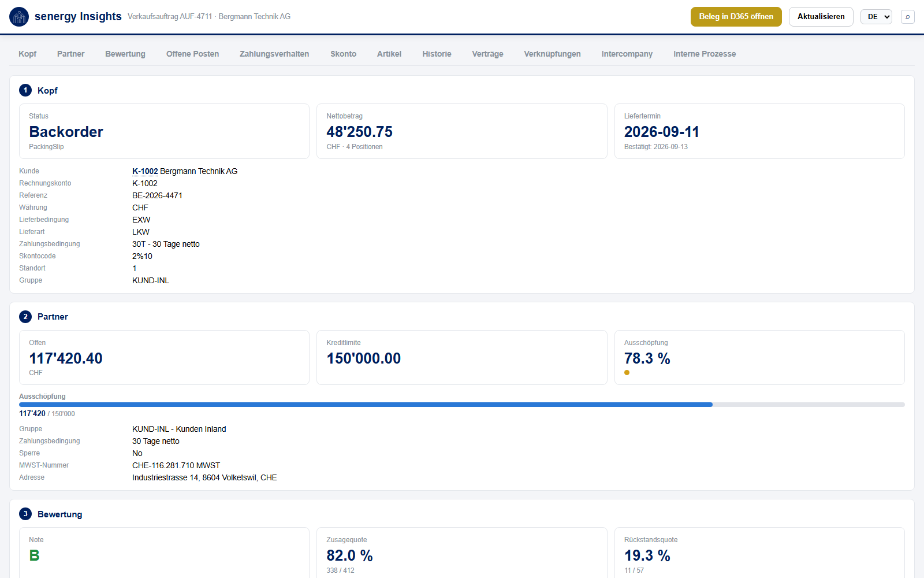
Task: Click the Sperre value No
Action: click(137, 453)
